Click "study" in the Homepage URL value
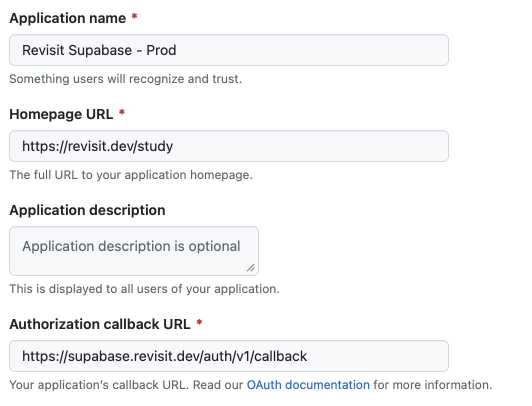 [156, 146]
